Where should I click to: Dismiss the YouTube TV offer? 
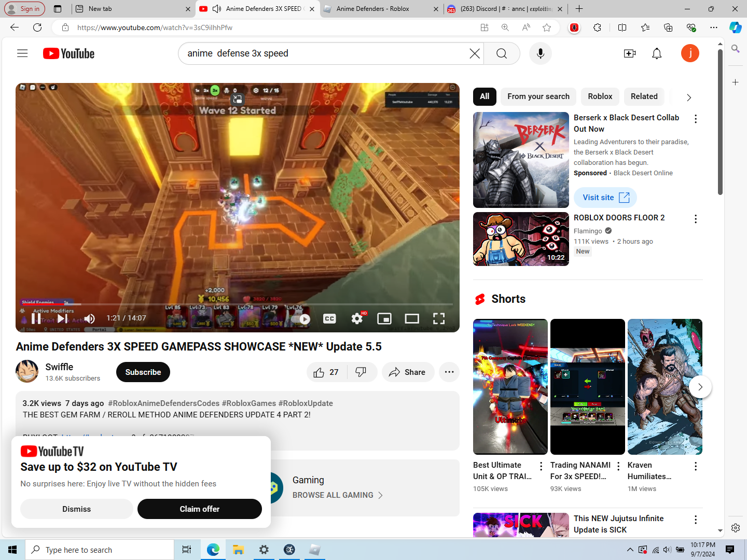(77, 509)
